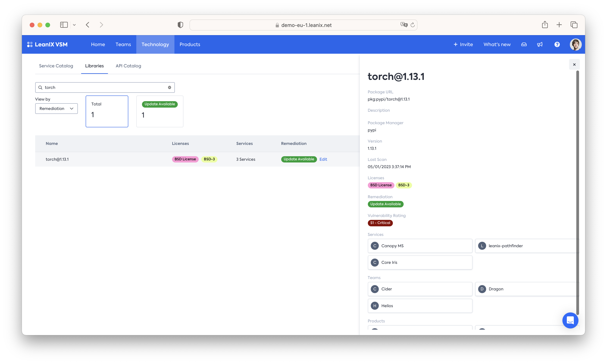Reload the page in address bar
The width and height of the screenshot is (607, 364).
click(413, 25)
